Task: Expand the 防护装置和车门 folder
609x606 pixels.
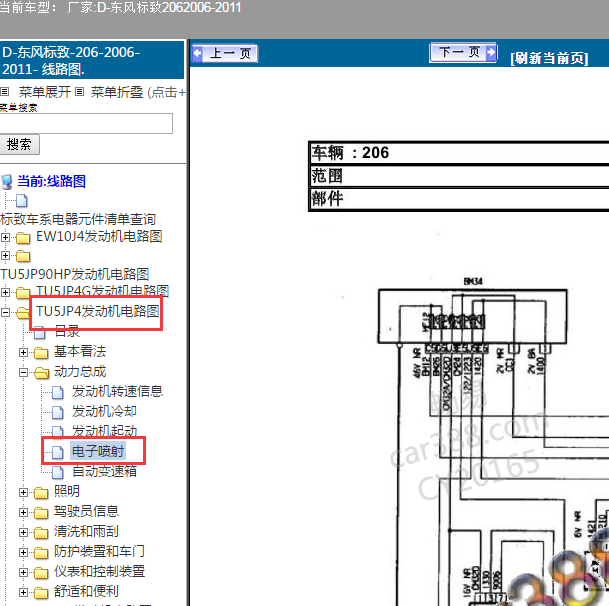Action: coord(23,552)
